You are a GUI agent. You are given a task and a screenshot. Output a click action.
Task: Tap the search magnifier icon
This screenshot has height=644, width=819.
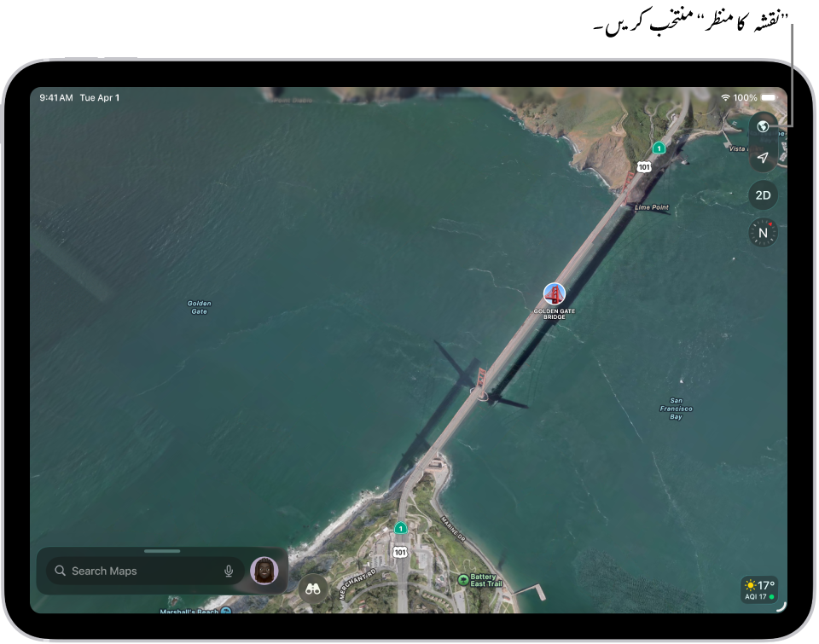[60, 571]
